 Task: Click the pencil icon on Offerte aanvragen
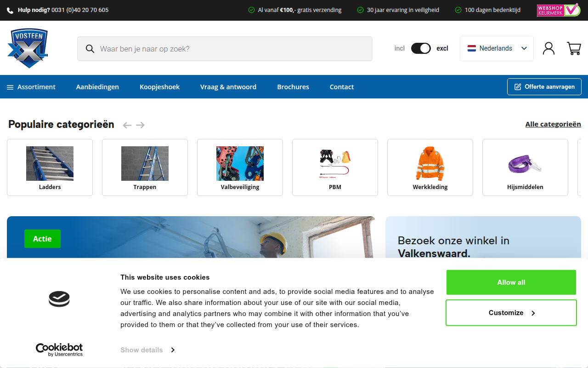tap(518, 86)
